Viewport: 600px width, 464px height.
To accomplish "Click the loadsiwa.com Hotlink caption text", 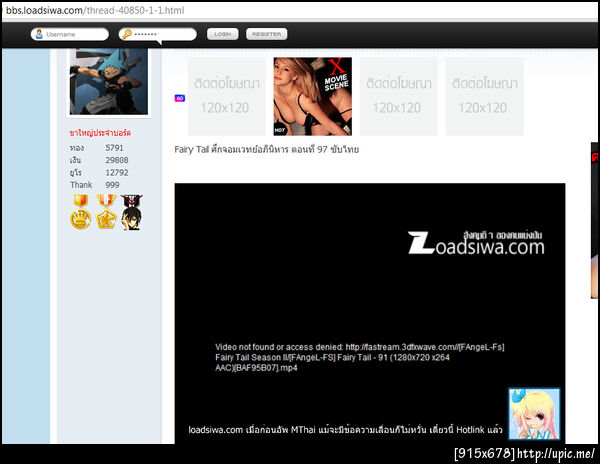I will [x=345, y=430].
